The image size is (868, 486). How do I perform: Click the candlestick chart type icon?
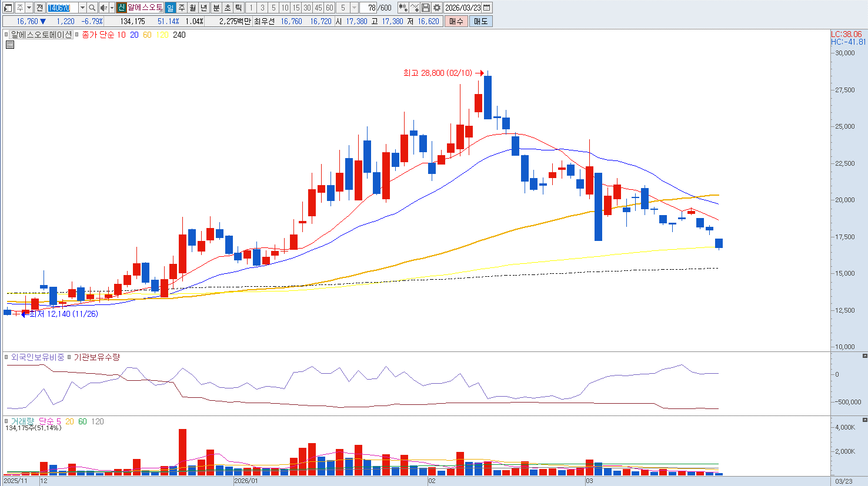click(403, 8)
